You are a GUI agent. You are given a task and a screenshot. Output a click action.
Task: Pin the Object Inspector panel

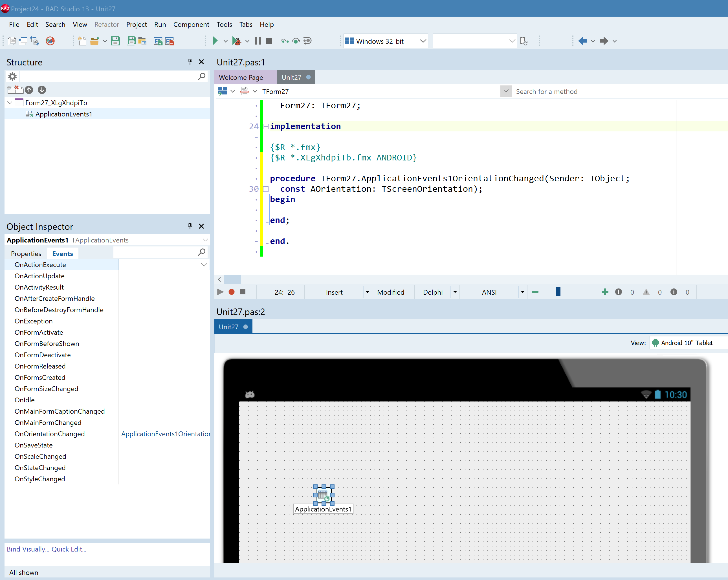coord(190,226)
